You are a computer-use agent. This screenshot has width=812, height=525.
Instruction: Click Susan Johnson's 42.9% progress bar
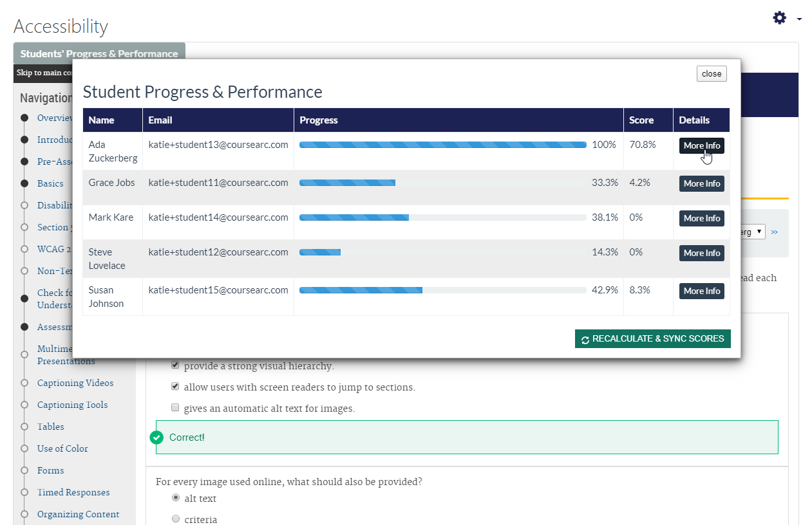(443, 290)
